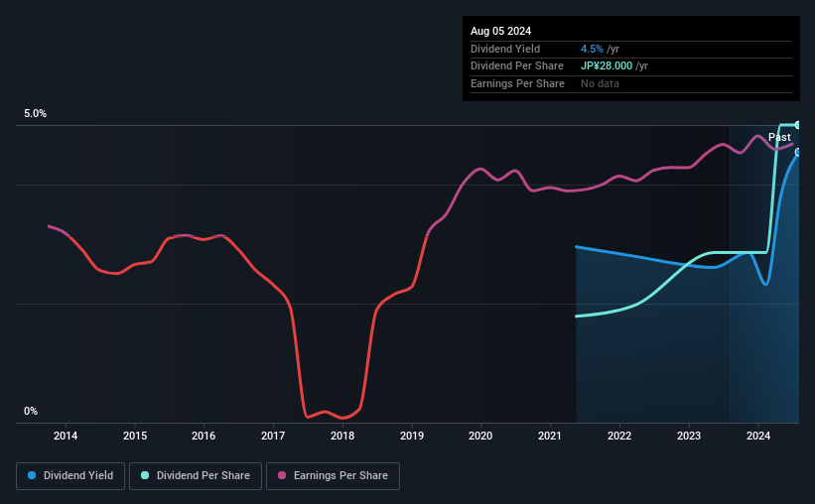This screenshot has width=815, height=504.
Task: Select the 2024 label on the time axis
Action: click(x=758, y=436)
